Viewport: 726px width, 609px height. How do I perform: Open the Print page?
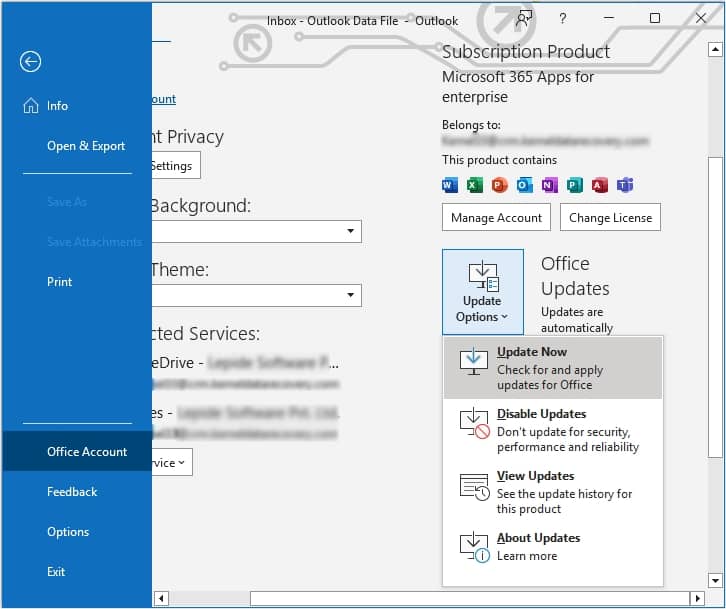click(x=77, y=282)
